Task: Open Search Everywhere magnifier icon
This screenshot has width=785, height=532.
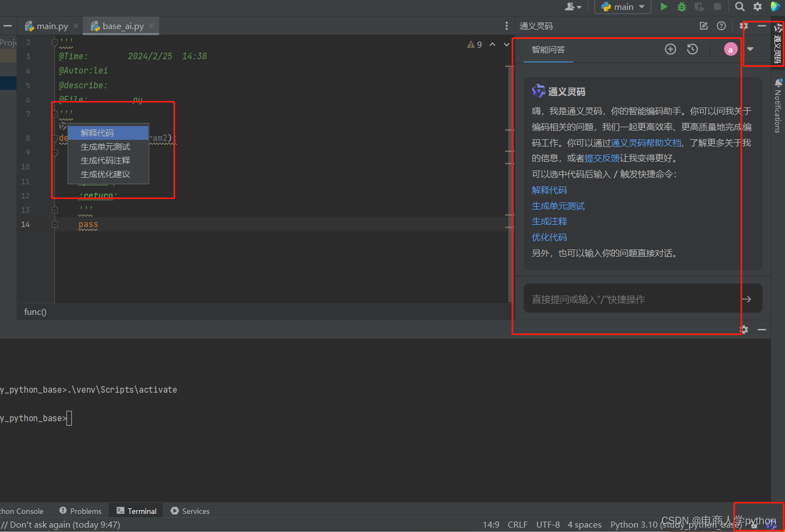Action: pyautogui.click(x=740, y=7)
